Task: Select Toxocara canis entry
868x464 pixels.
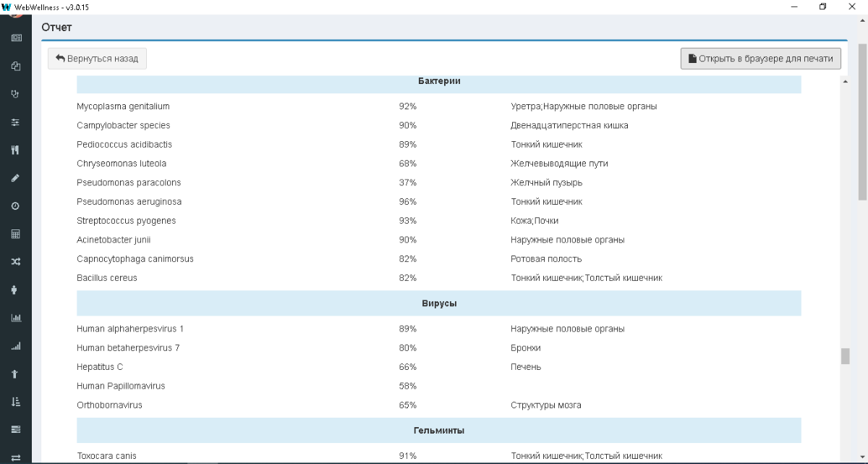Action: 106,456
